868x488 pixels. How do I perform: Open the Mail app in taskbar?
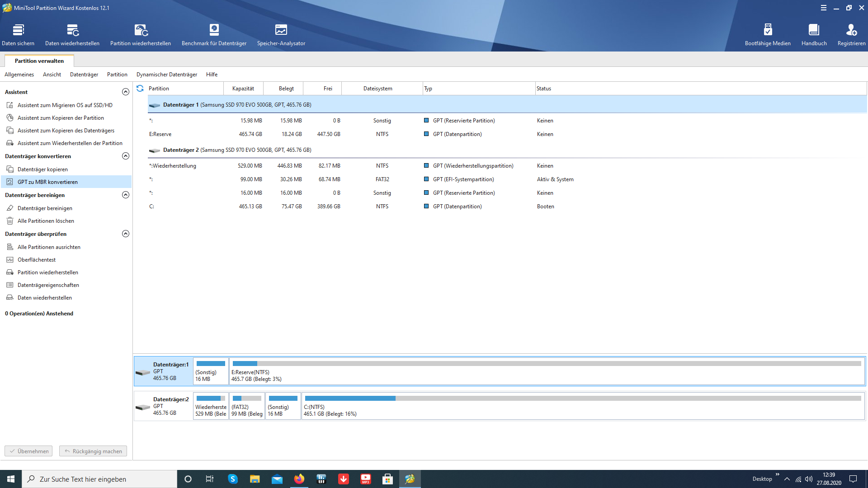(x=277, y=479)
